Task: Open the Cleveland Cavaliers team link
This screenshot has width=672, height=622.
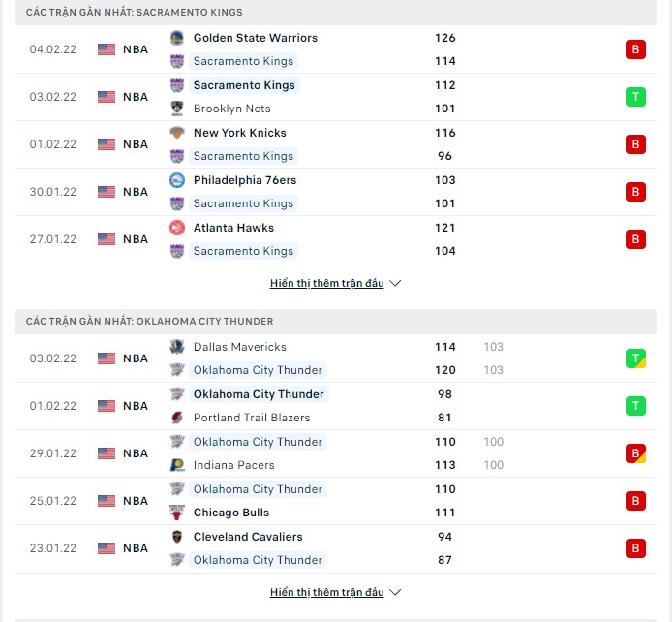Action: coord(248,537)
